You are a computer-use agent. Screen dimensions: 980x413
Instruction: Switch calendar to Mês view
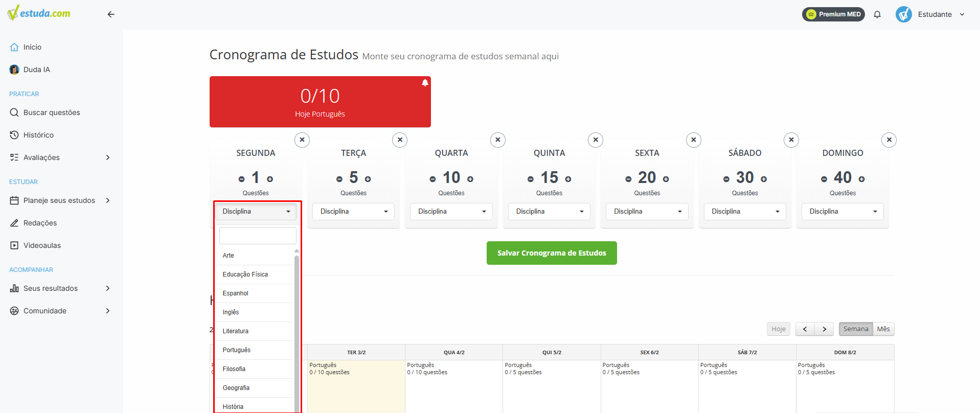pos(883,329)
